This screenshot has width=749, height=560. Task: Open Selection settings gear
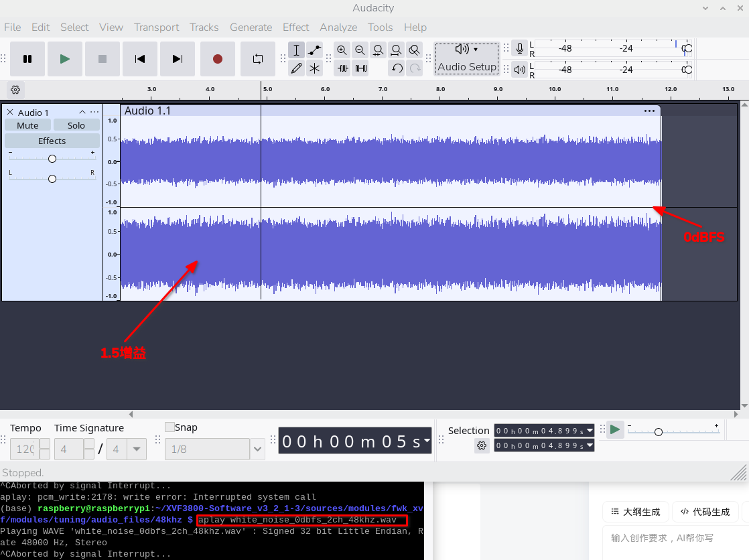pos(482,446)
